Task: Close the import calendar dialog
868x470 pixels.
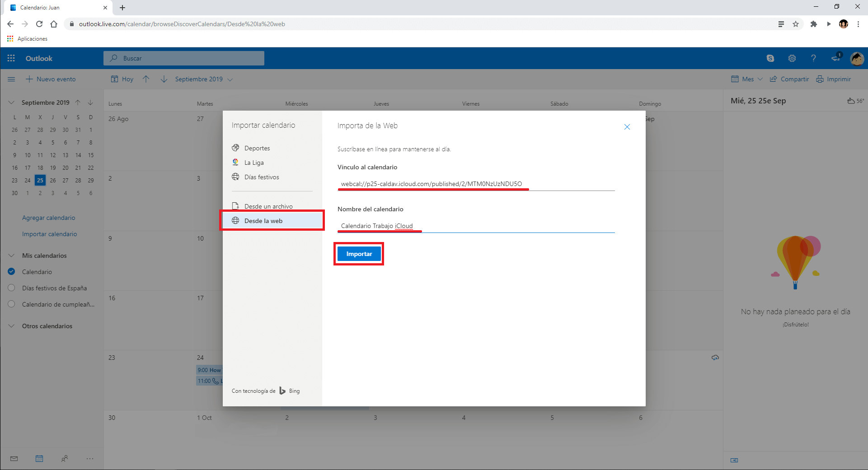Action: click(627, 127)
